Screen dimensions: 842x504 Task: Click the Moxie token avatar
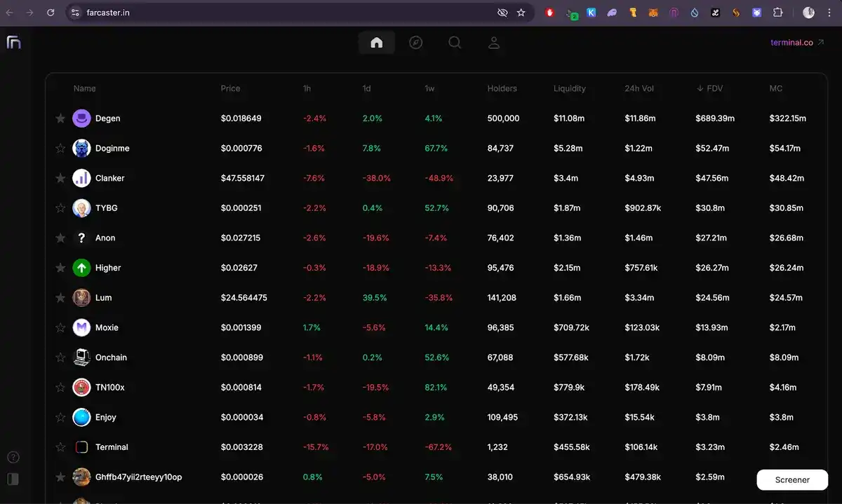point(81,327)
